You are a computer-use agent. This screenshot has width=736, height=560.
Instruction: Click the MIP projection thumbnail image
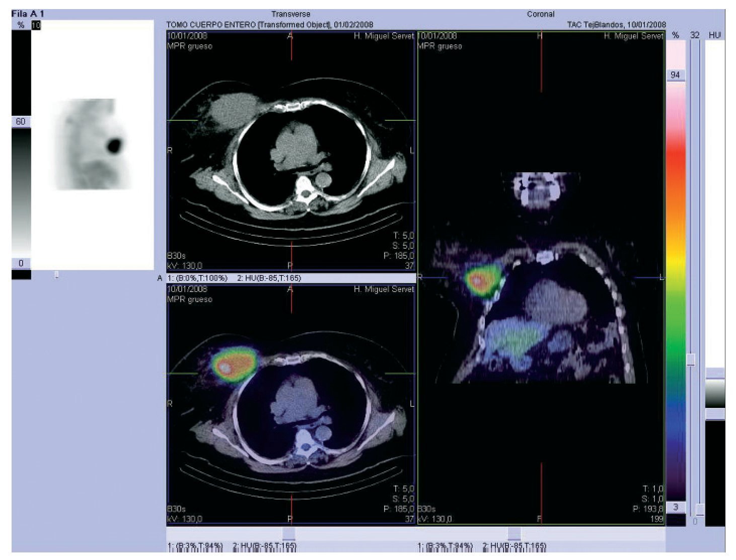(93, 145)
